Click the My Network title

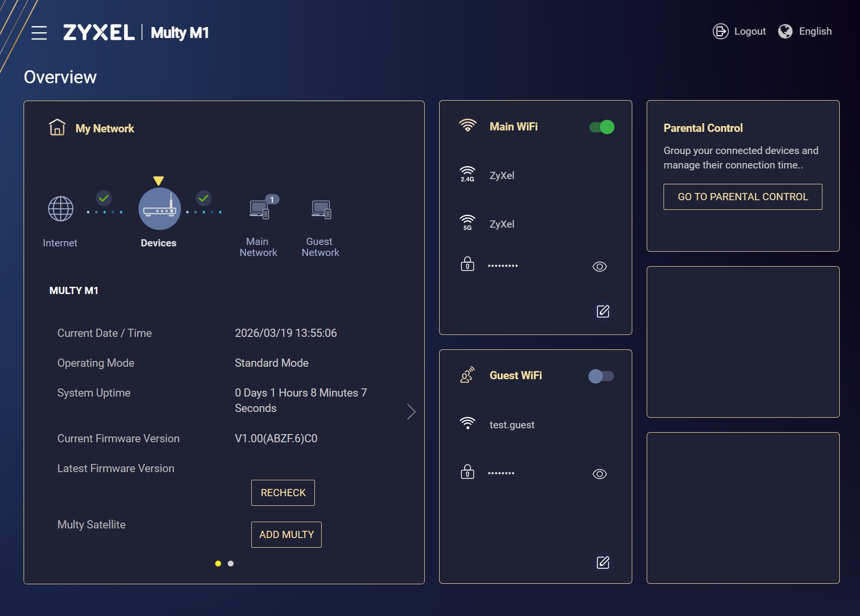pyautogui.click(x=105, y=128)
